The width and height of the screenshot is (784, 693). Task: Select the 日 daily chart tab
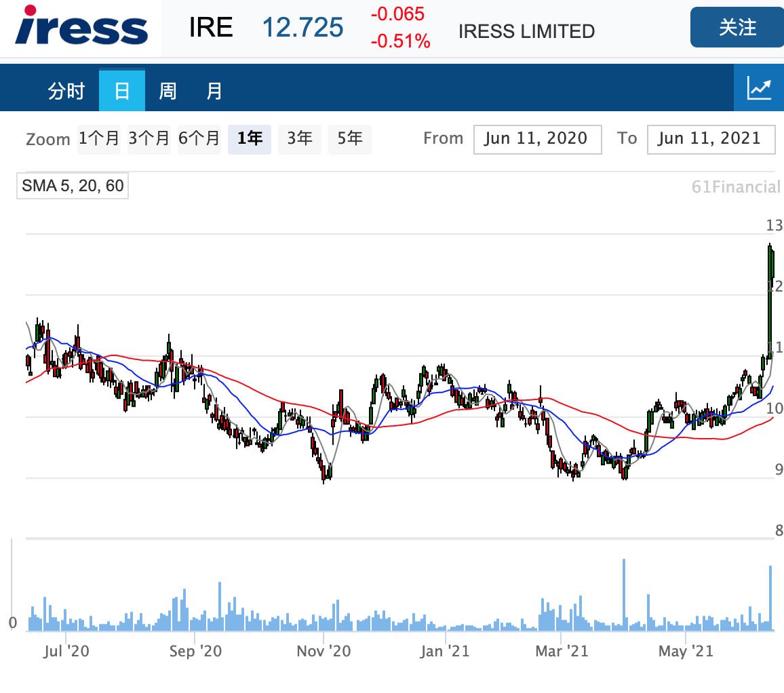pos(122,91)
